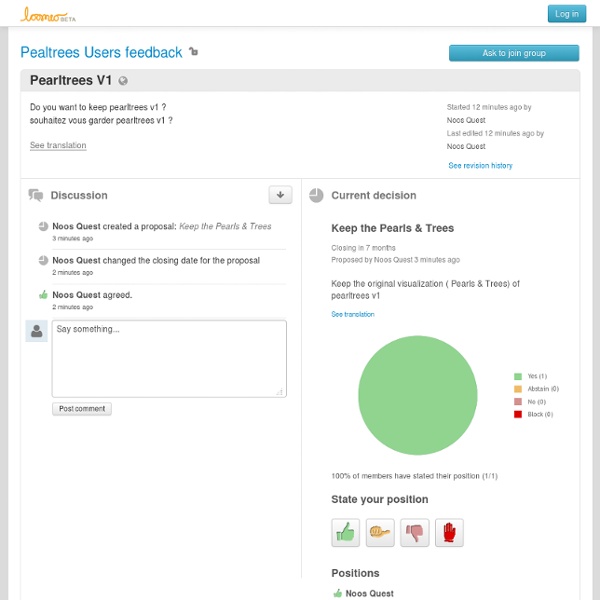Click the Current decision pie chart icon
The width and height of the screenshot is (600, 600).
point(316,195)
